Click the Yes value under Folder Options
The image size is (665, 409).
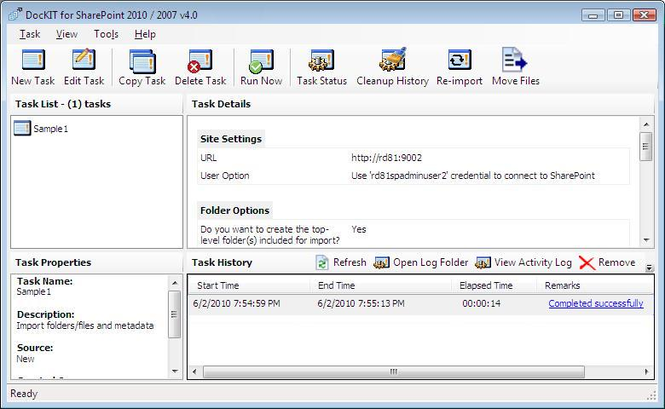click(x=358, y=229)
